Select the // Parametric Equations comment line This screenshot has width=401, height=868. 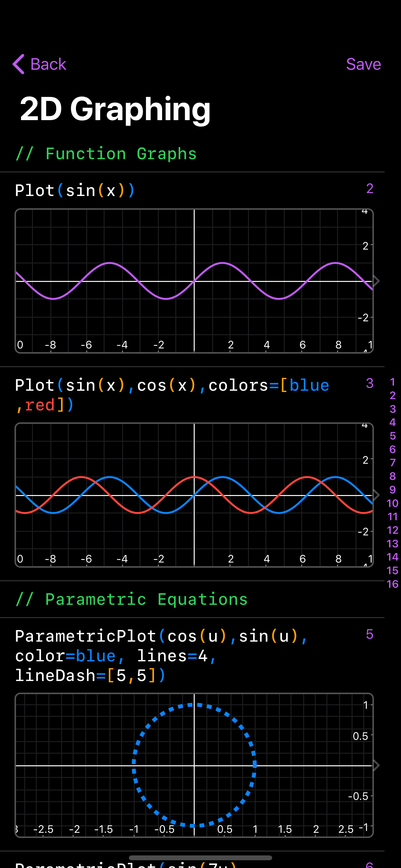tap(131, 599)
